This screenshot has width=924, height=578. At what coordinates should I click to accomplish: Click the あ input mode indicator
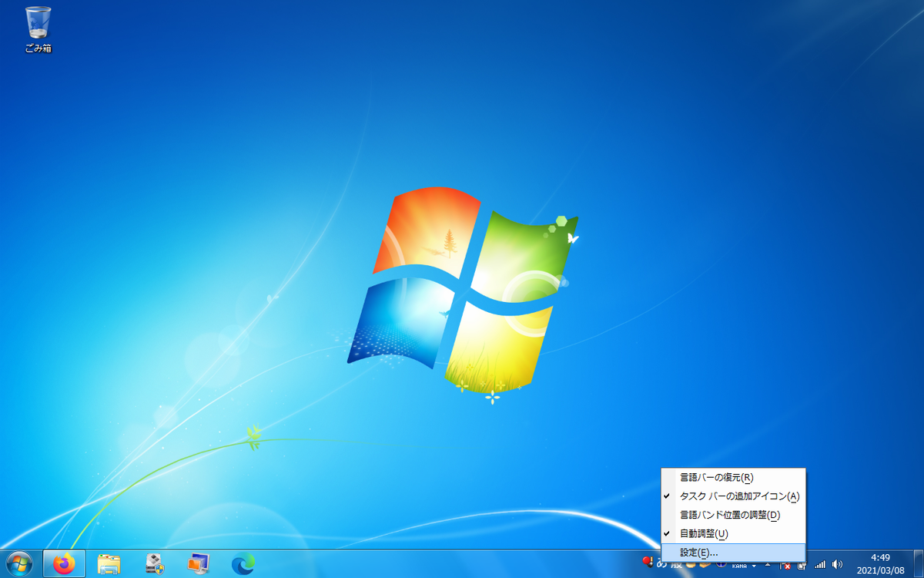[661, 563]
